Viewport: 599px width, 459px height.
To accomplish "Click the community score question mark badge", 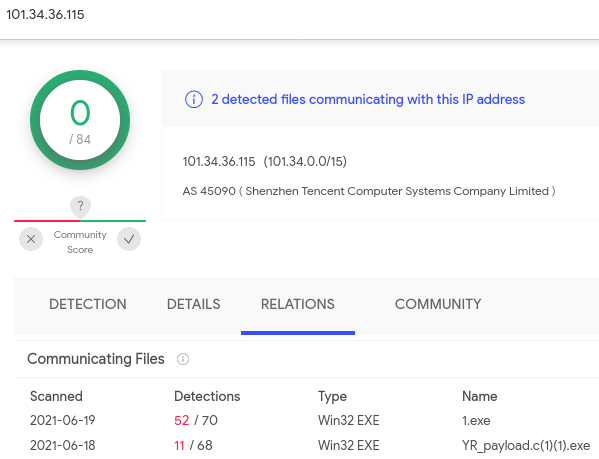I will coord(80,206).
